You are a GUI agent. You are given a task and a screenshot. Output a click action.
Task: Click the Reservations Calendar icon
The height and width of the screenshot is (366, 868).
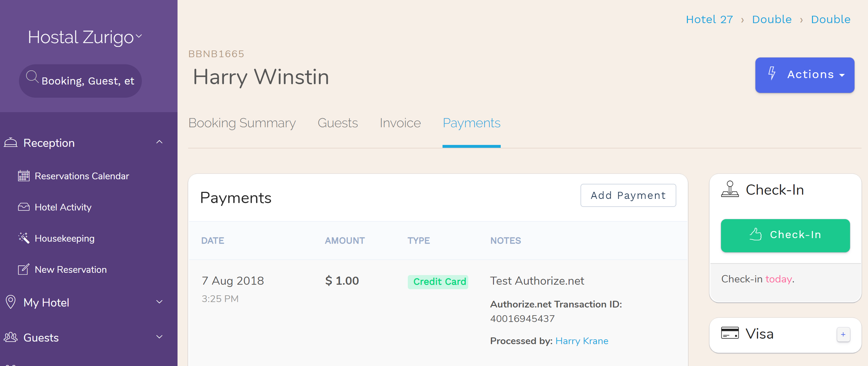click(x=23, y=176)
